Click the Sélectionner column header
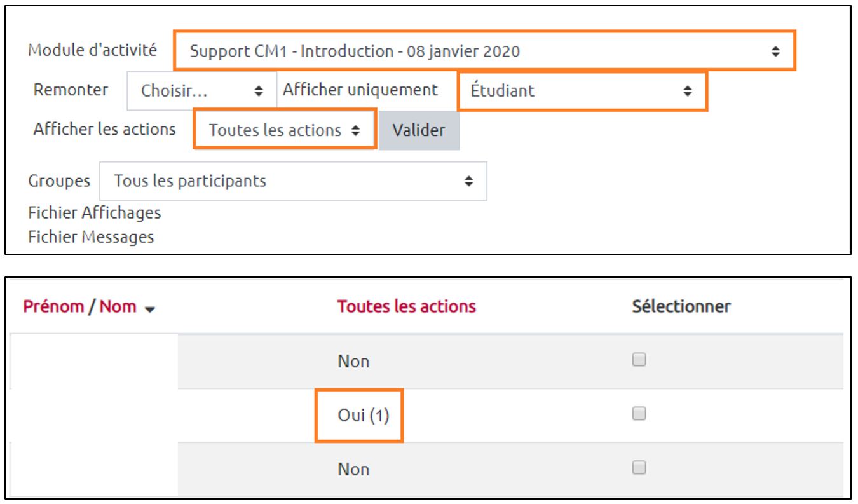The image size is (858, 504). click(x=681, y=306)
